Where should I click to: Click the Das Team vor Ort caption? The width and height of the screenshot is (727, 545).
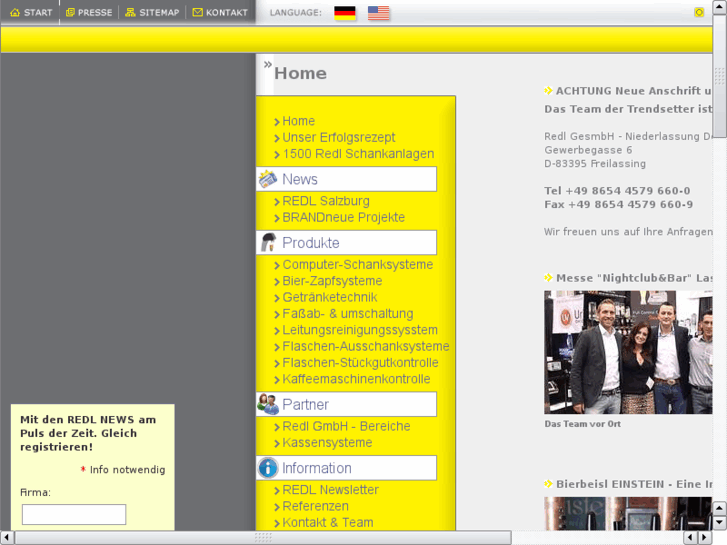coord(582,424)
